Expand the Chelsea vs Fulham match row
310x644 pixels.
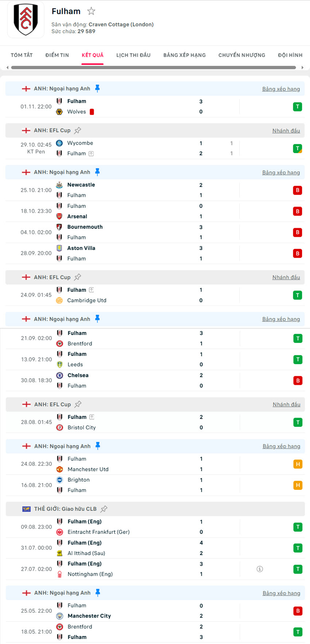(x=153, y=380)
